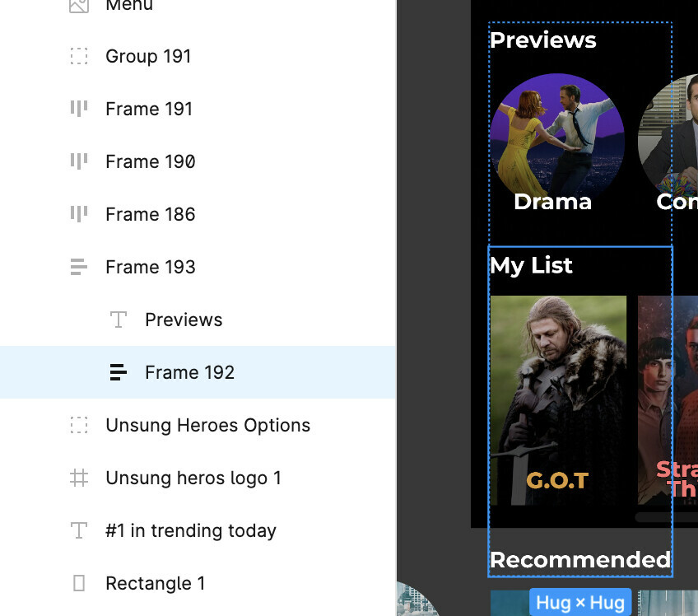Select the Rectangle 1 layer
The width and height of the screenshot is (698, 616).
click(x=155, y=583)
